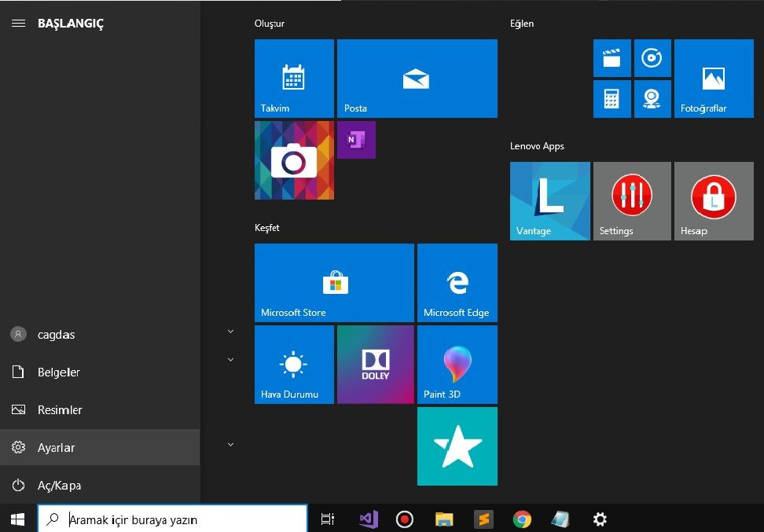The height and width of the screenshot is (532, 764).
Task: Click the Eğlen group header
Action: [522, 24]
